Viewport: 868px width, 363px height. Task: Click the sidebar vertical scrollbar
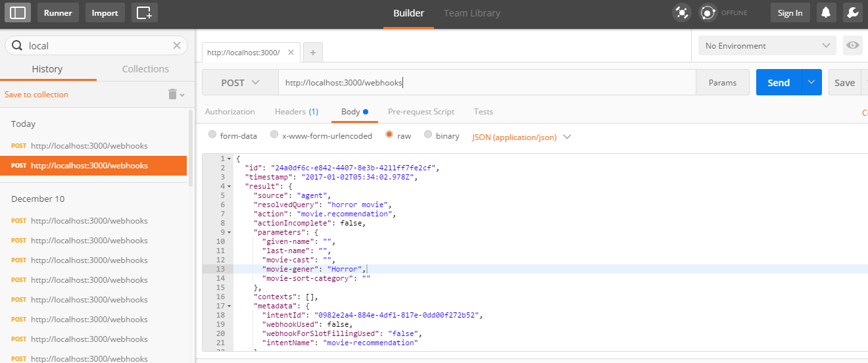191,148
